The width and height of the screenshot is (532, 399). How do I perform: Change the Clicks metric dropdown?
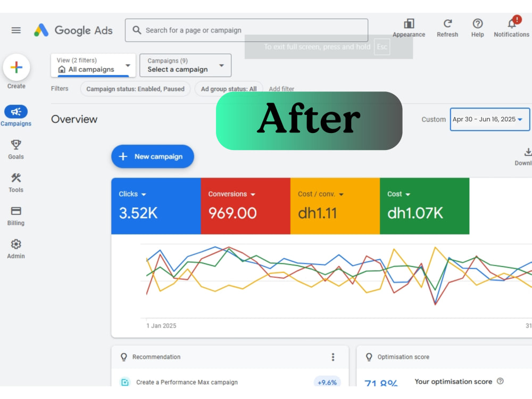132,194
